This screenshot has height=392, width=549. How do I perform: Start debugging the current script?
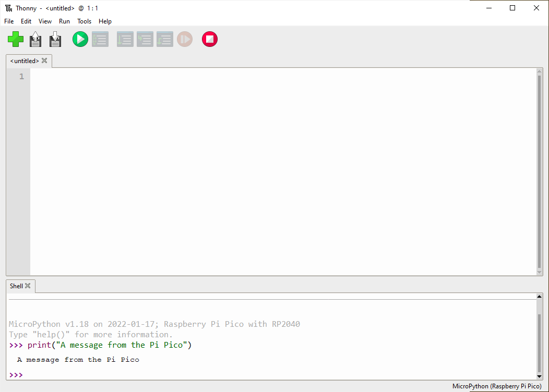pos(100,39)
